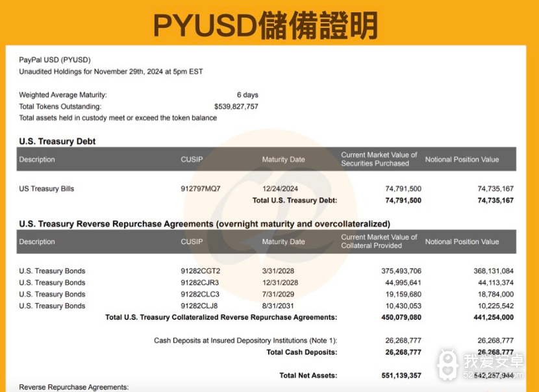Click the Unaudited Holings date line
Screen dimensions: 539x392
coord(111,71)
